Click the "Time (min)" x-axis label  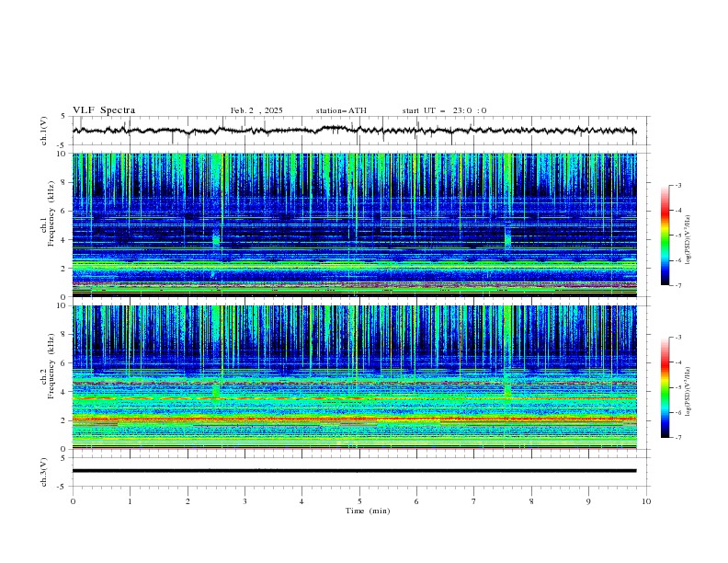pos(368,511)
